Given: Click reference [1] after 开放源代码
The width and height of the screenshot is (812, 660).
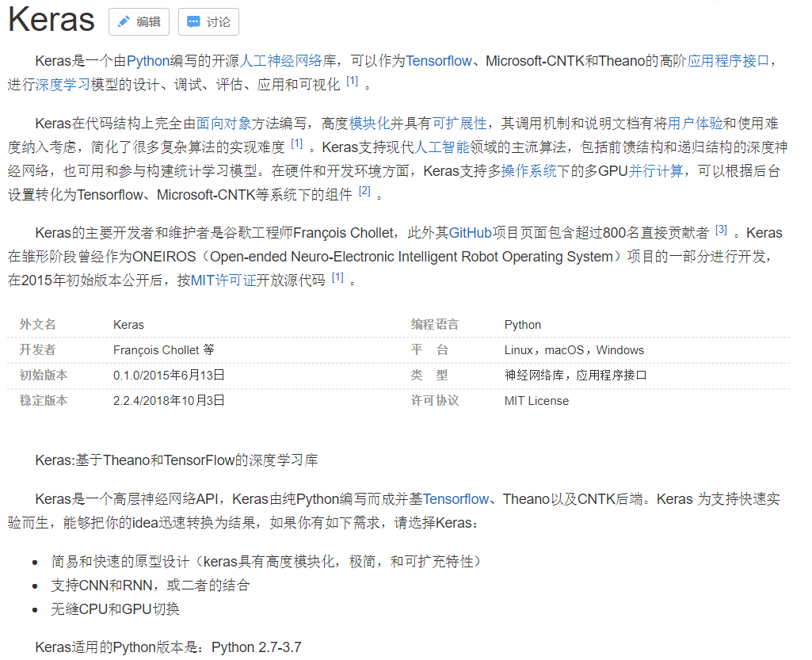Looking at the screenshot, I should [x=337, y=277].
